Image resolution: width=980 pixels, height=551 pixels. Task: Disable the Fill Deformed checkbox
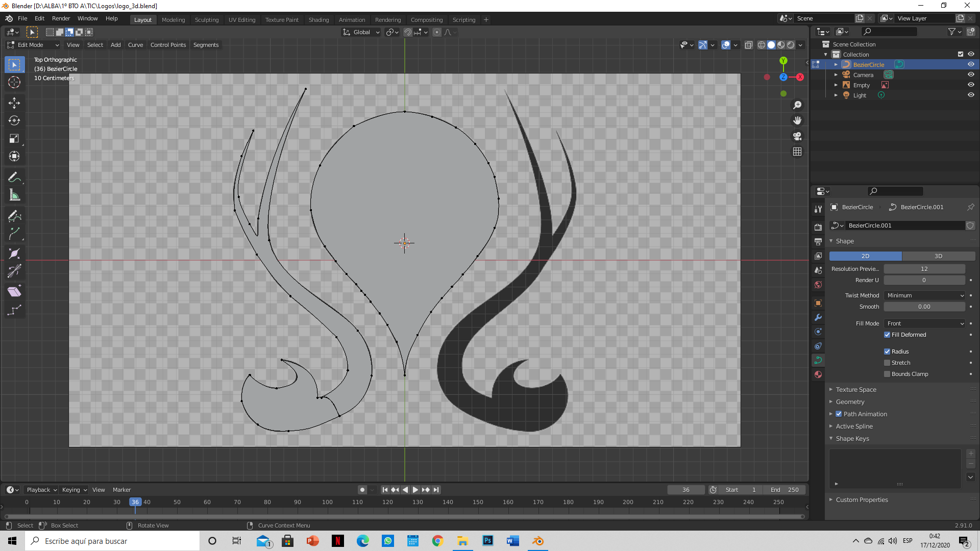[887, 335]
